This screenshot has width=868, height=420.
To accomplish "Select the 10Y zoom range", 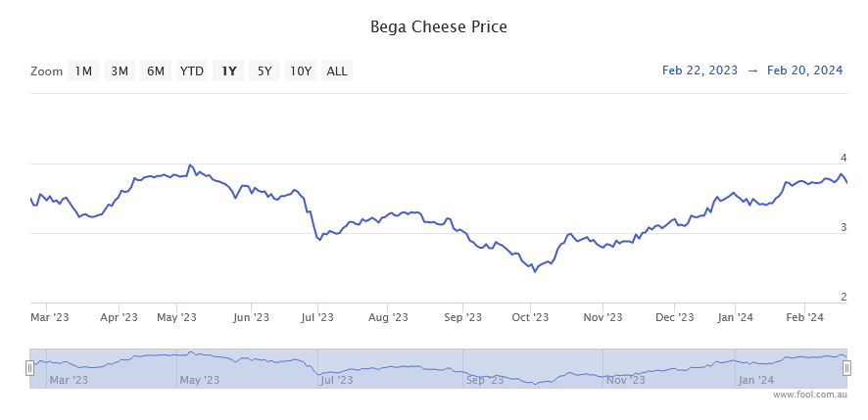I will coord(301,70).
